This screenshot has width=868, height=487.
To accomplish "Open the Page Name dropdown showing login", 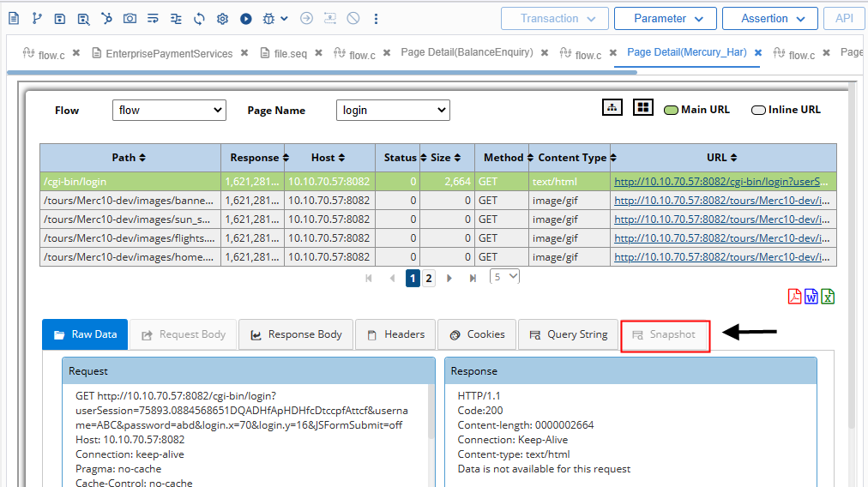I will pyautogui.click(x=393, y=110).
